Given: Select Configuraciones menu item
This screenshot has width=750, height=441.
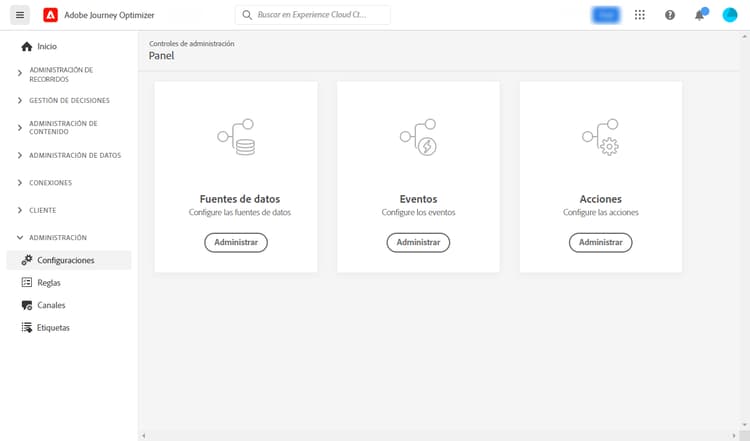Looking at the screenshot, I should 68,260.
